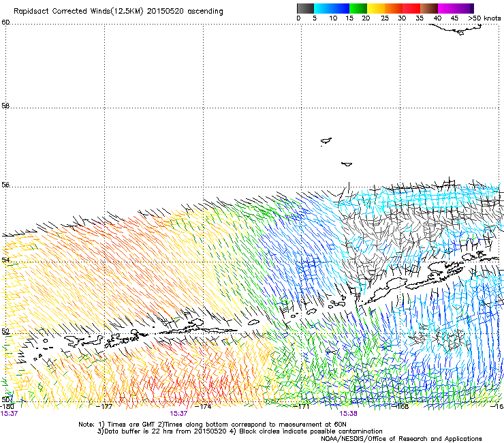Image resolution: width=504 pixels, height=443 pixels.
Task: Click the NOAA/NESDIS credit line
Action: [401, 439]
